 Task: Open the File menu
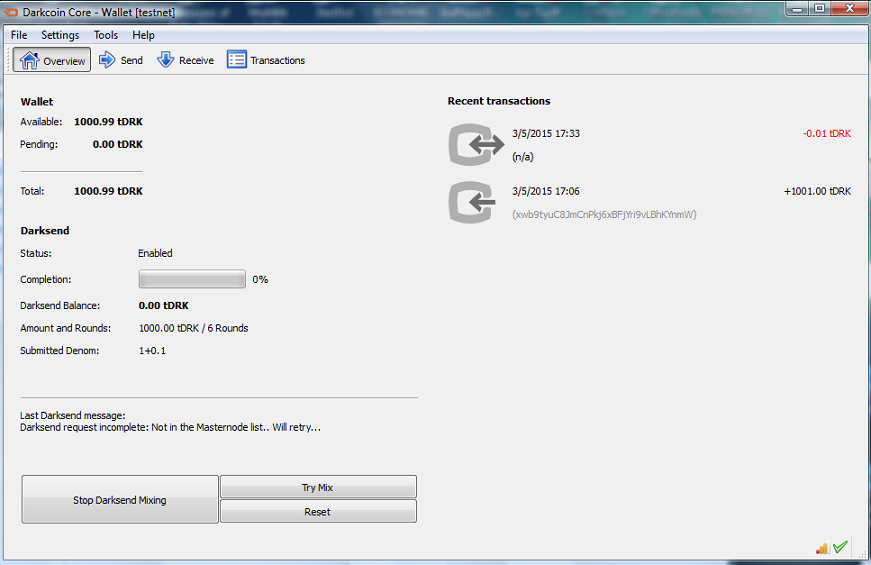click(x=19, y=35)
